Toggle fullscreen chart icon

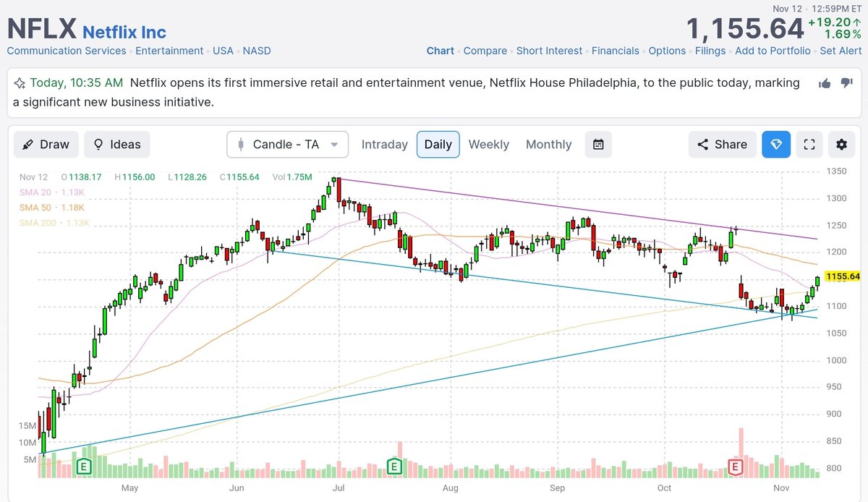click(809, 144)
